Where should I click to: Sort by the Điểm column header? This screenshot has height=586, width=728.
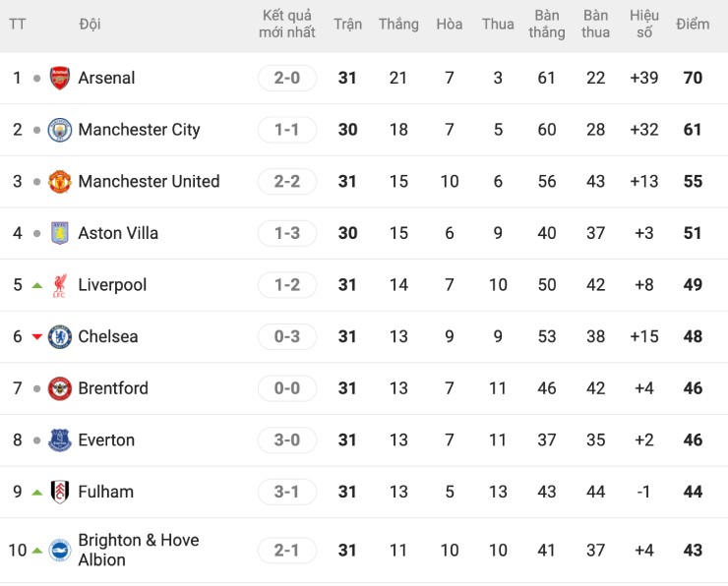pyautogui.click(x=693, y=25)
